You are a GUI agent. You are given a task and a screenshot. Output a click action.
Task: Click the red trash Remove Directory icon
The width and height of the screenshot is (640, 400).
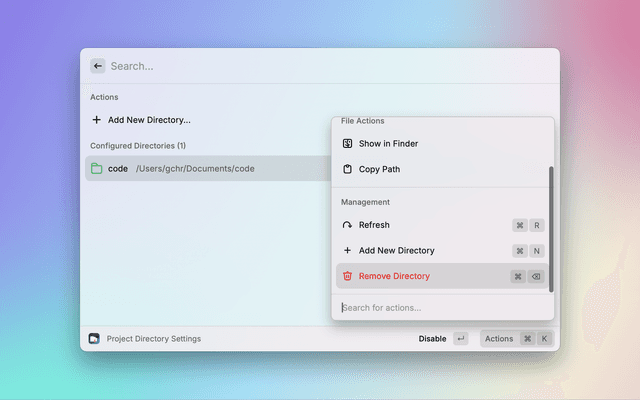pyautogui.click(x=348, y=276)
